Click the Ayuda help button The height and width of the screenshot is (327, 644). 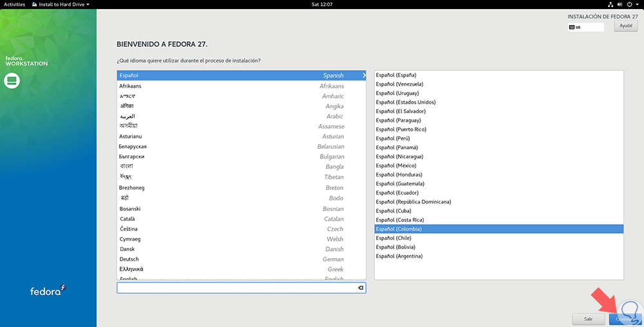[x=626, y=26]
